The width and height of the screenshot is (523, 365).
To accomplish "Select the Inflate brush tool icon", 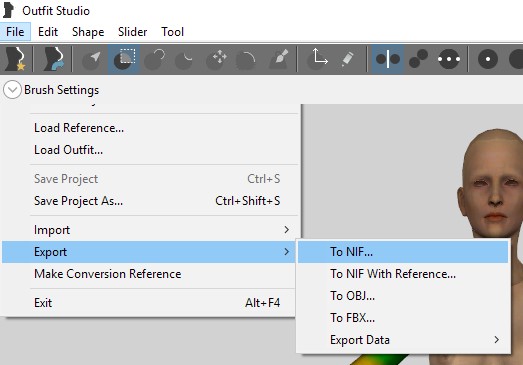I will [154, 59].
